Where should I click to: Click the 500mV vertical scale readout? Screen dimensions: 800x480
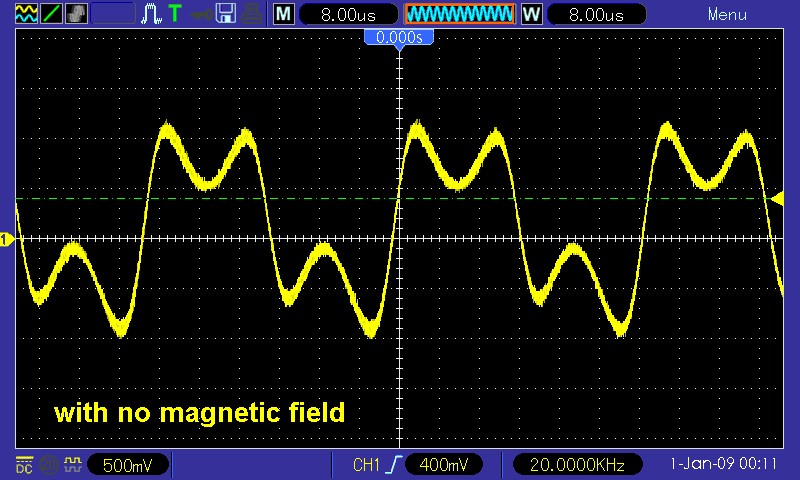(x=128, y=465)
